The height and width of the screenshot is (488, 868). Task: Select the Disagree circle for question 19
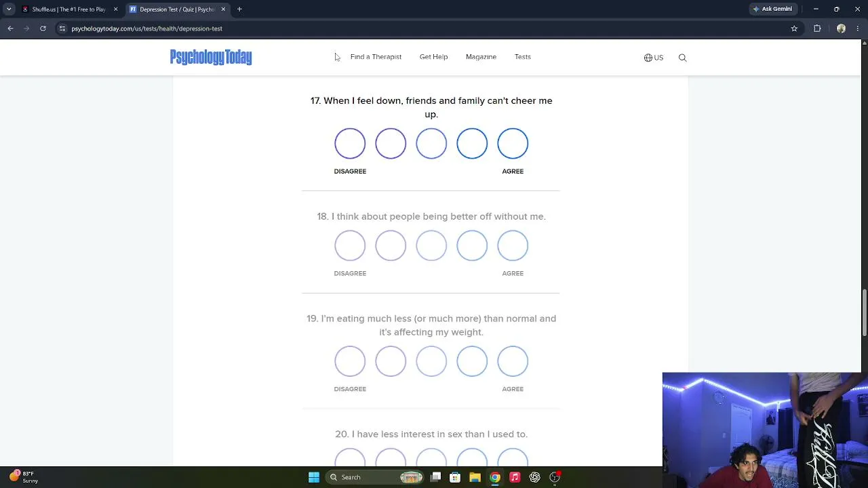350,361
